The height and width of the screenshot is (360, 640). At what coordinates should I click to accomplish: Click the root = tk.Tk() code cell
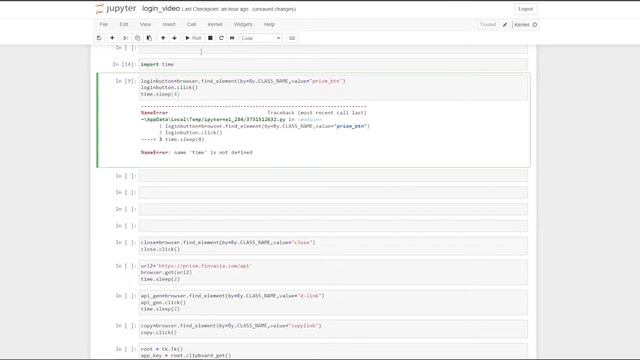pos(333,352)
